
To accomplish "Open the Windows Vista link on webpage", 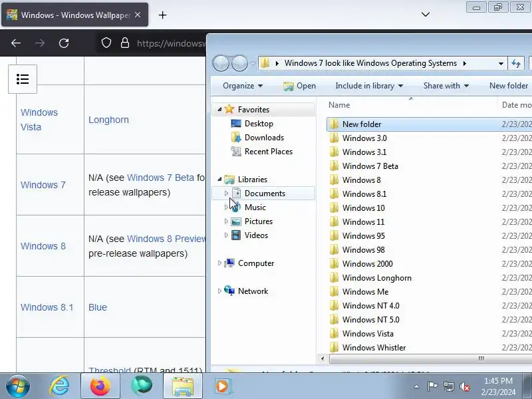I will [39, 120].
